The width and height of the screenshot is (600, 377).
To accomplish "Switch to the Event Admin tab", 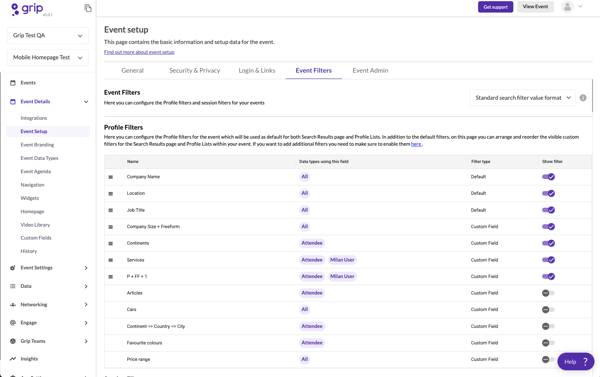I will tap(370, 70).
